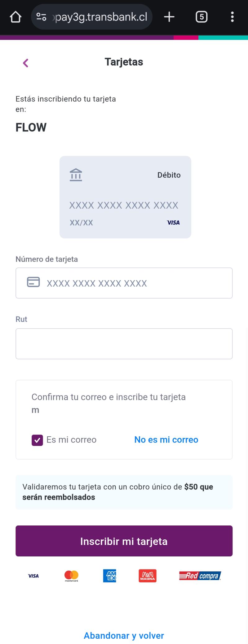Focus the Rut input field
The height and width of the screenshot is (644, 248).
coord(124,344)
